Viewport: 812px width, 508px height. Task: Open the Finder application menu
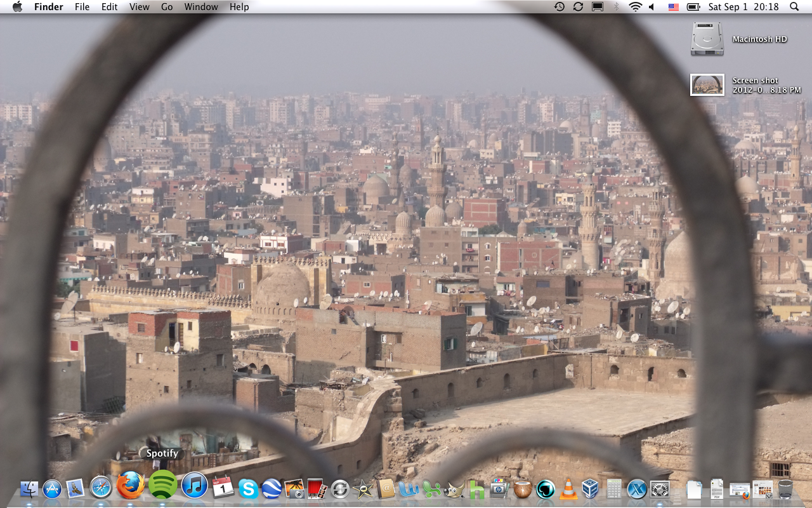48,7
